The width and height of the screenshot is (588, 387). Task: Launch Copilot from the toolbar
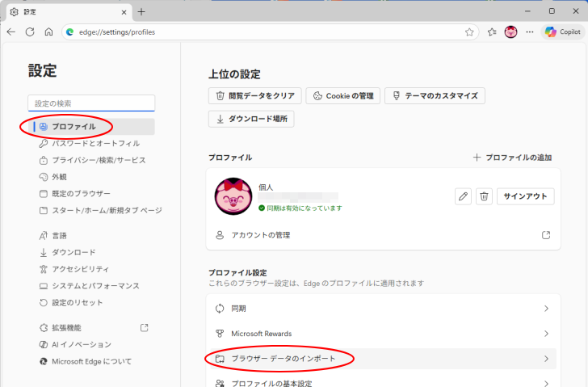pos(563,32)
